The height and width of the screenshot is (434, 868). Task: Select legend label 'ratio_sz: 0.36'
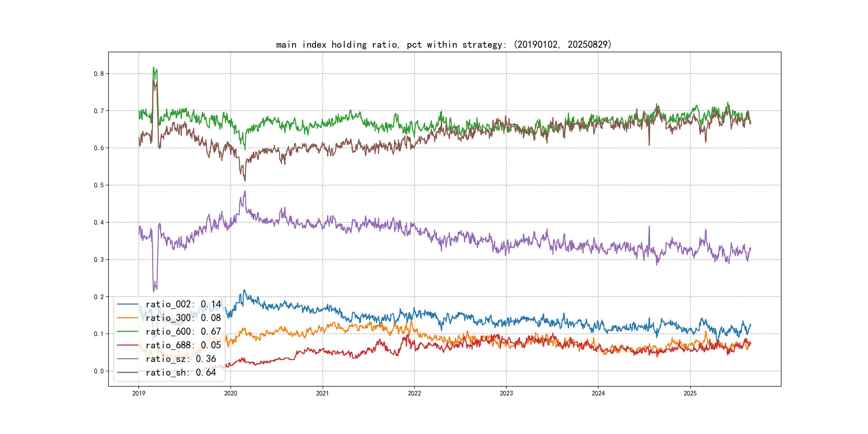[181, 359]
